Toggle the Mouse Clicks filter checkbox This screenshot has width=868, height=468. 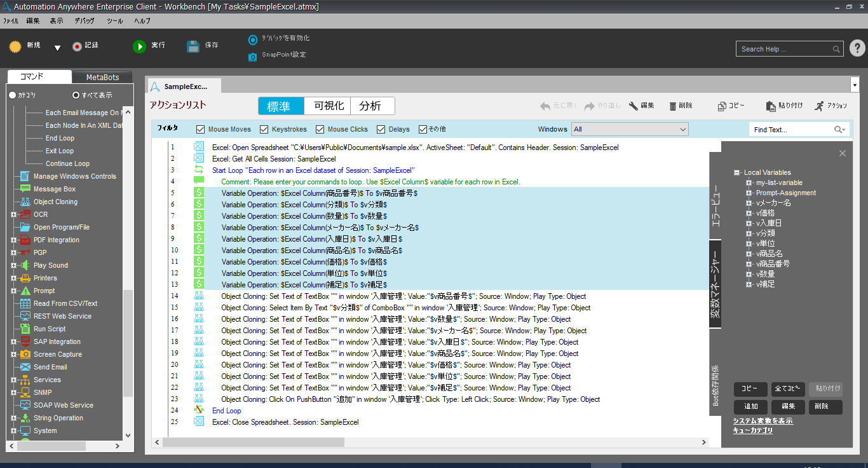tap(320, 129)
